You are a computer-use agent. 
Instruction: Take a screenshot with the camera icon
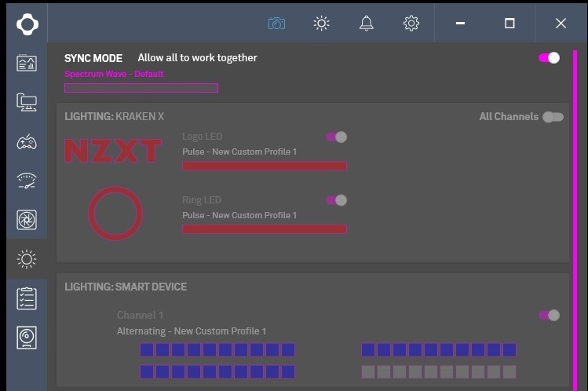pos(276,24)
